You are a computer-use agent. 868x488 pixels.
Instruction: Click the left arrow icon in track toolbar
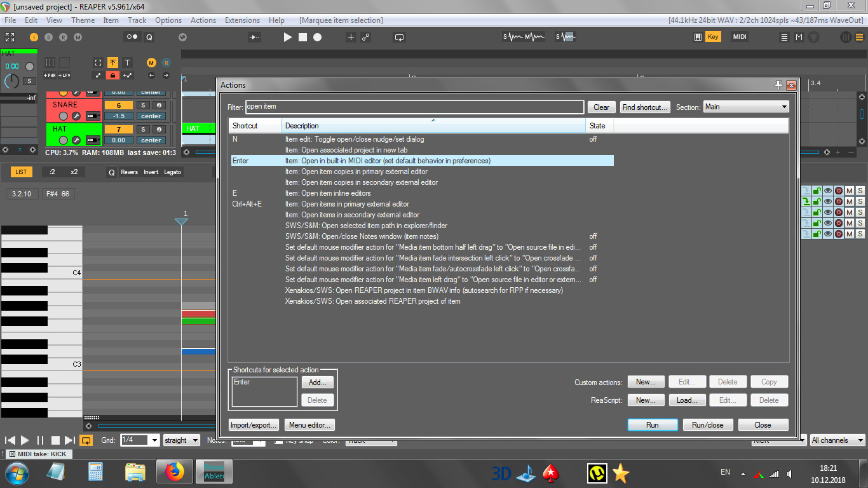coord(151,75)
